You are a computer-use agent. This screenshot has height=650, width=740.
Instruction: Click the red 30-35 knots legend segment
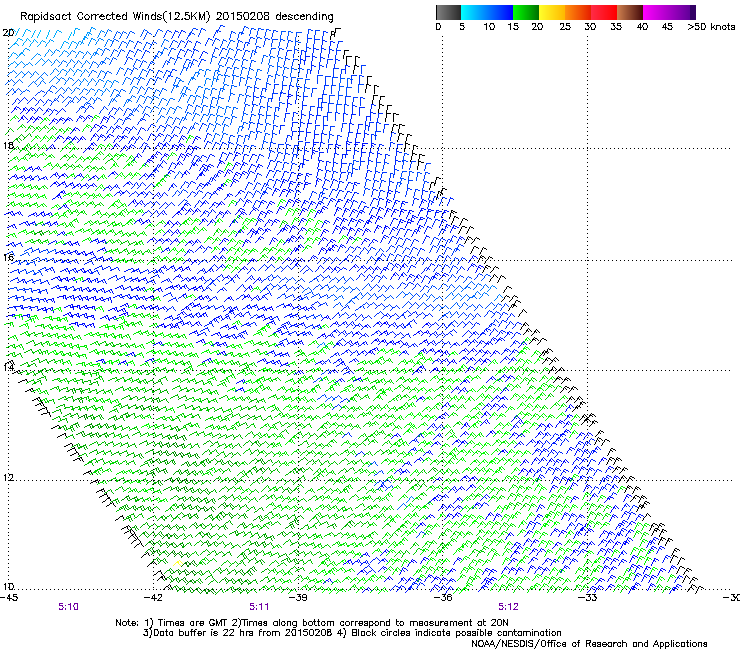604,12
